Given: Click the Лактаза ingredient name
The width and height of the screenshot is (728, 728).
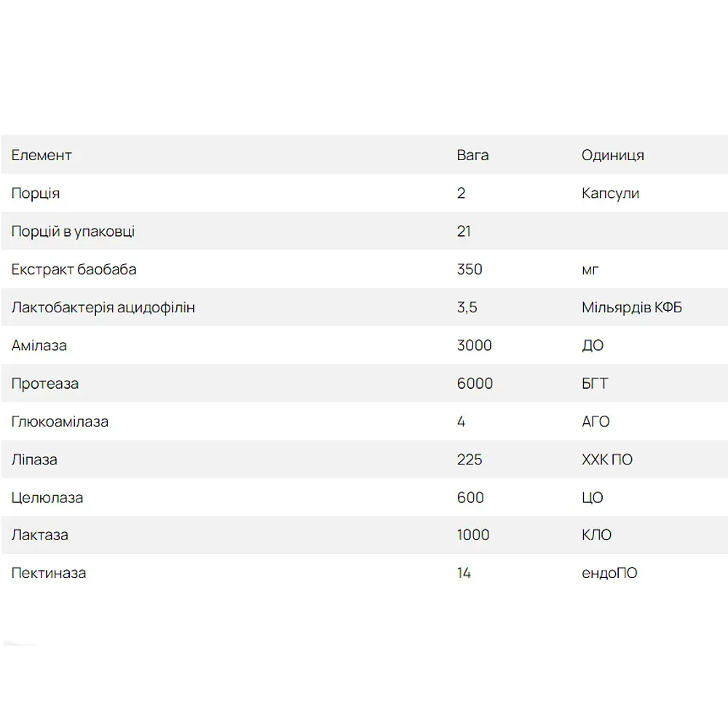Looking at the screenshot, I should [x=40, y=535].
